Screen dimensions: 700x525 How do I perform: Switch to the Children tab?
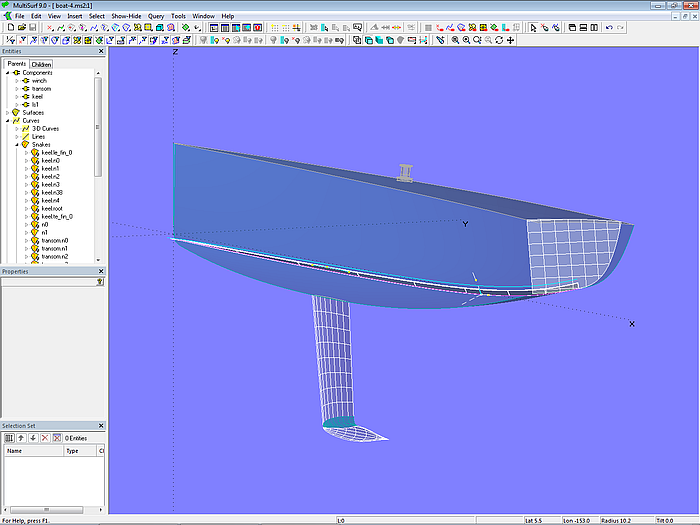[41, 64]
